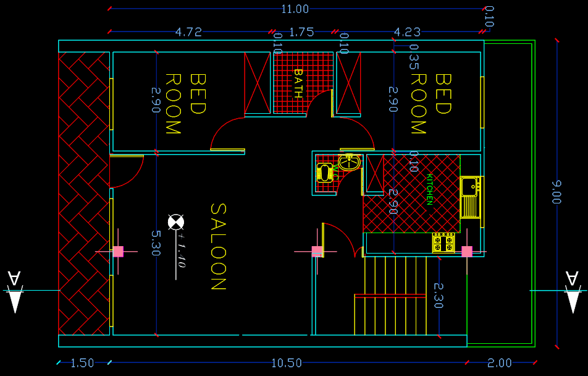Click the four-burner stove symbol
This screenshot has height=376, width=588.
pos(443,243)
